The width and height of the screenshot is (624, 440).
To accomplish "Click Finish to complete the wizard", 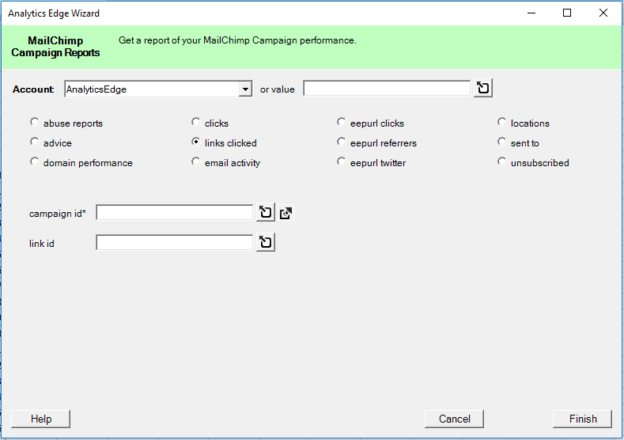I will click(583, 419).
